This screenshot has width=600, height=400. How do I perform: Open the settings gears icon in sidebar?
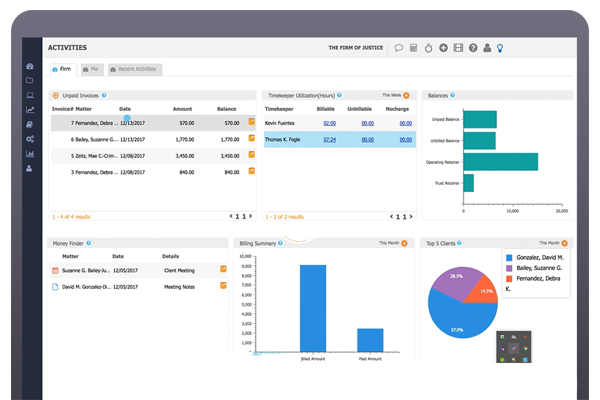pos(30,139)
